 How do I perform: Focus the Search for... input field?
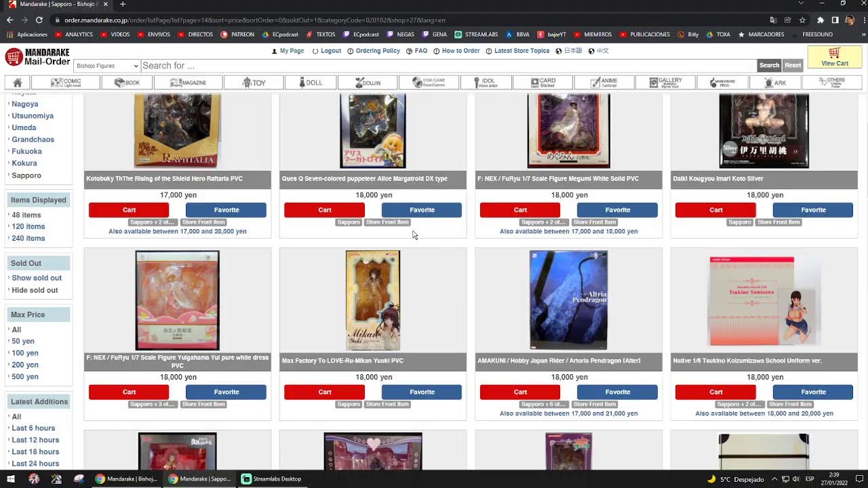(x=448, y=66)
